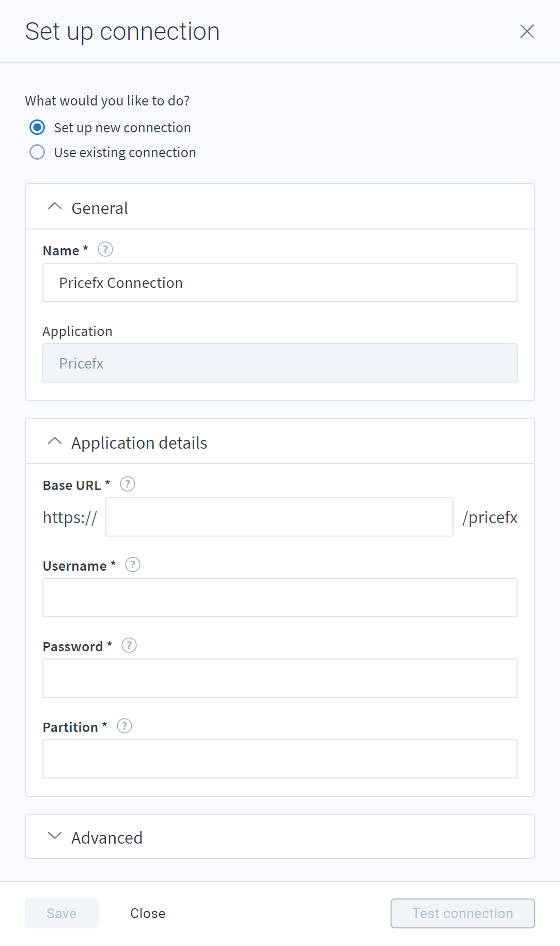Click into the Base URL text box
Screen dimensions: 560x946
(279, 517)
